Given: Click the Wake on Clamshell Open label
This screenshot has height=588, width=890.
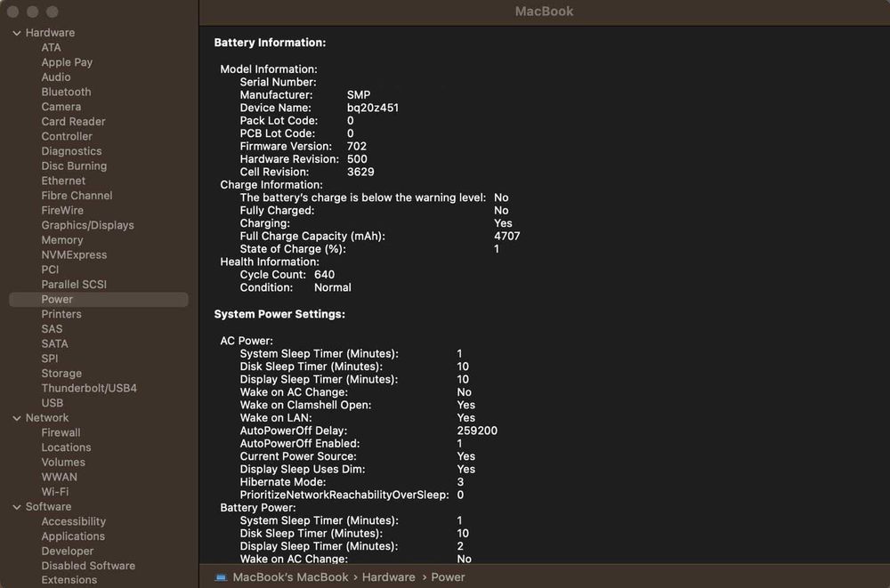Looking at the screenshot, I should point(305,406).
